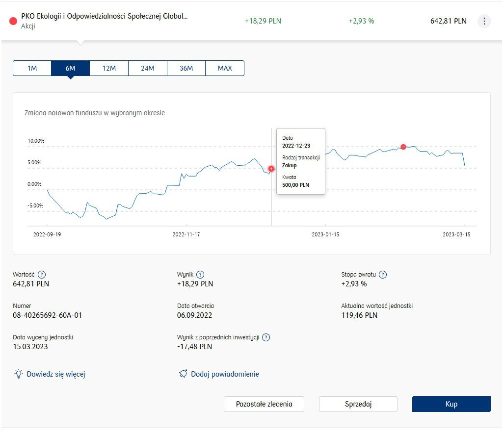Screen dimensions: 504x434
Task: Click unit value 119,46 PLN
Action: click(359, 315)
